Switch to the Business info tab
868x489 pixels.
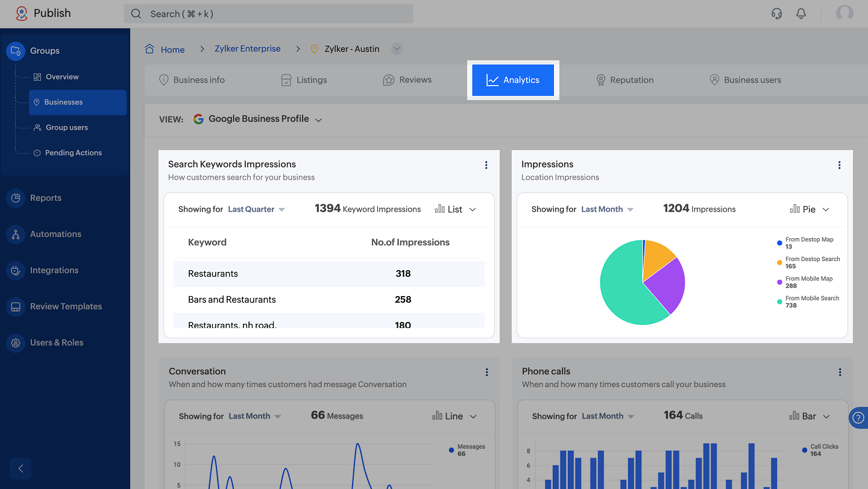pyautogui.click(x=192, y=80)
